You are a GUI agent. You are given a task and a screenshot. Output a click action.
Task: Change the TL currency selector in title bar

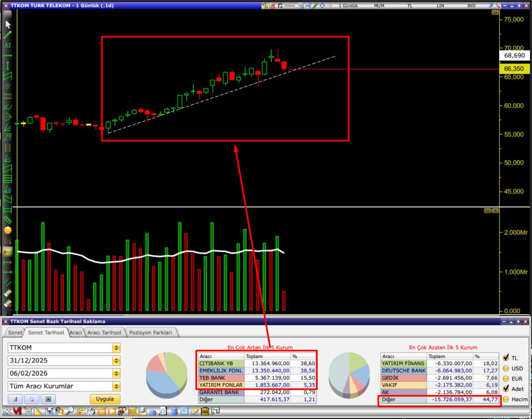click(410, 6)
